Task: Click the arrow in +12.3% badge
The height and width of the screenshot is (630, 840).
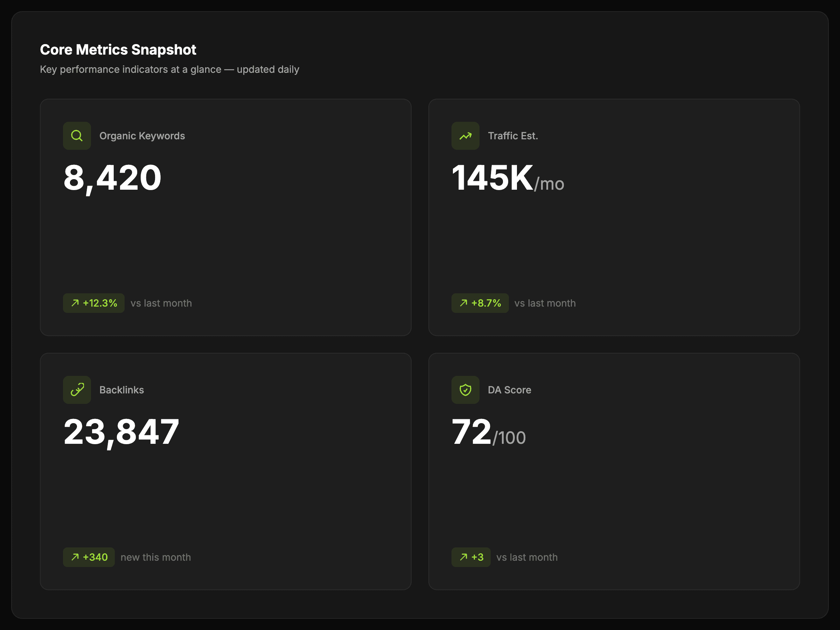Action: click(75, 303)
